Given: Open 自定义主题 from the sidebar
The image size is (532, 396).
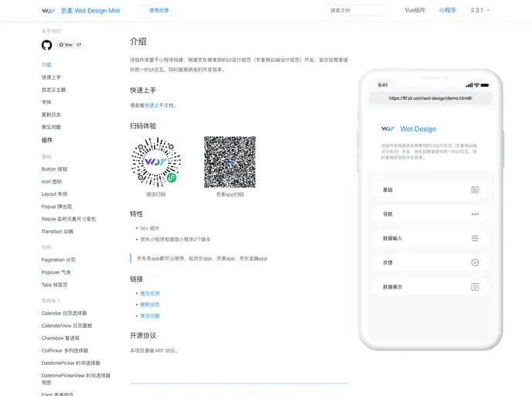Looking at the screenshot, I should pyautogui.click(x=53, y=90).
